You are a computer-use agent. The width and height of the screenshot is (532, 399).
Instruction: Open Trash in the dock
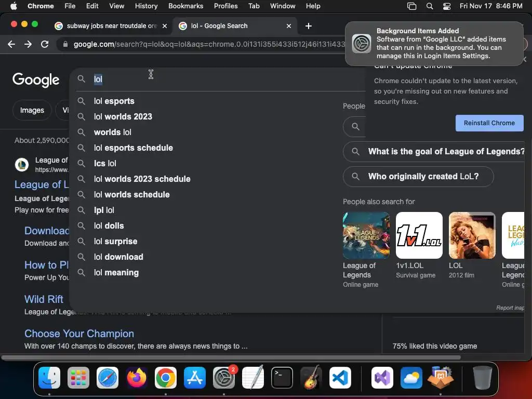(x=483, y=378)
